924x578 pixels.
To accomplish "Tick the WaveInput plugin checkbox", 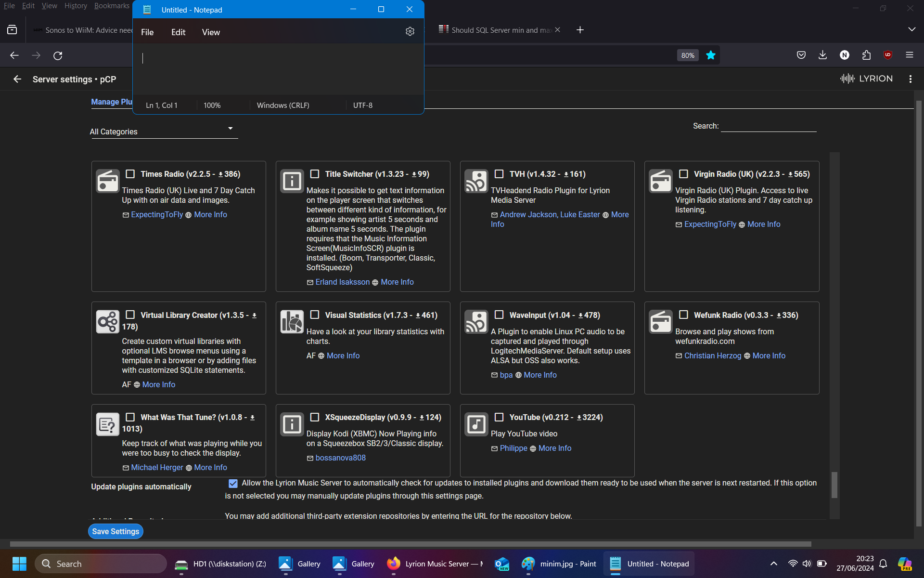I will [499, 315].
